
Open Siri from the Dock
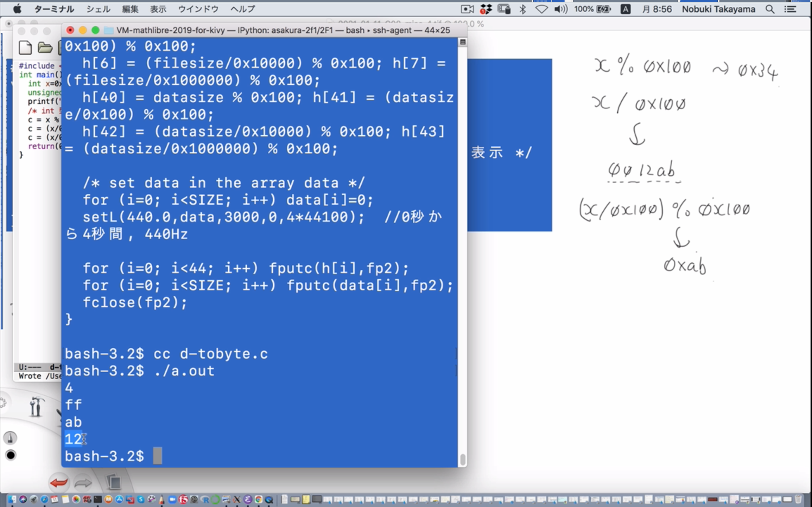(x=23, y=499)
